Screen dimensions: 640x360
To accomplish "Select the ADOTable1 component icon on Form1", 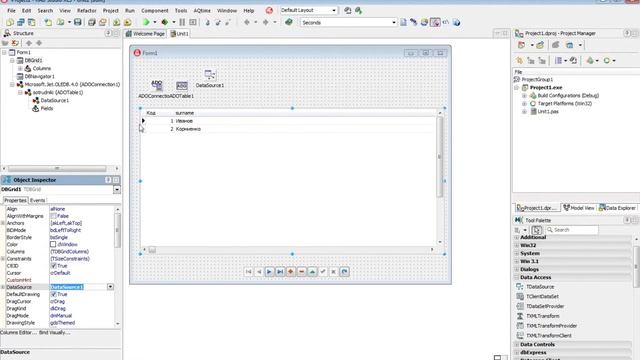I will [182, 85].
